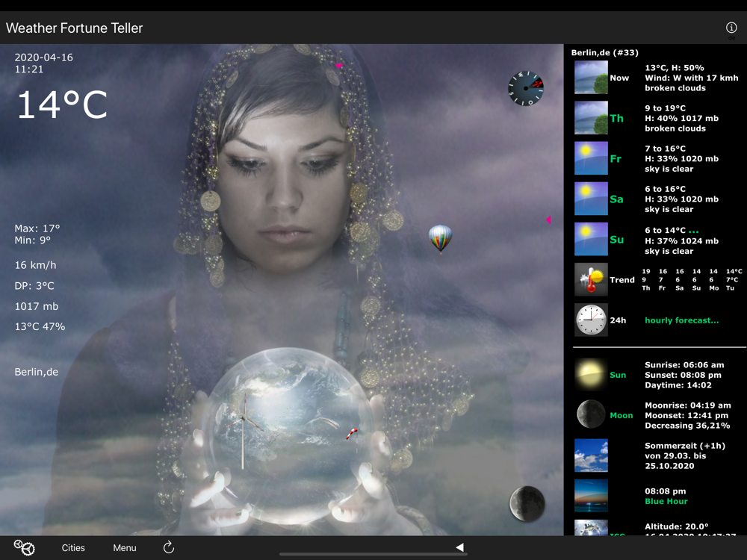
Task: Tap the Min: 9° value
Action: coord(32,240)
